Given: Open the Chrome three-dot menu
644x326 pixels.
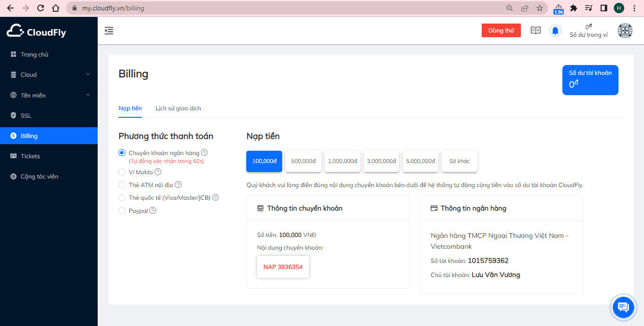Looking at the screenshot, I should 634,8.
